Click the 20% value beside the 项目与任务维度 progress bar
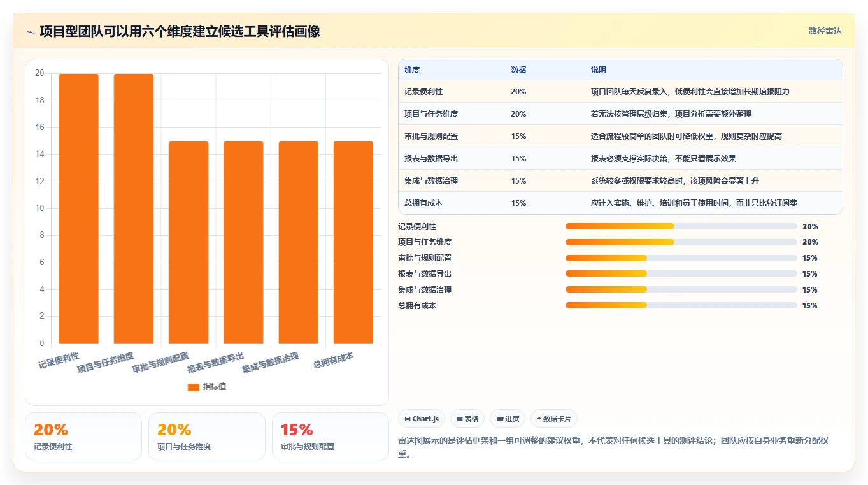This screenshot has width=868, height=485. click(810, 242)
